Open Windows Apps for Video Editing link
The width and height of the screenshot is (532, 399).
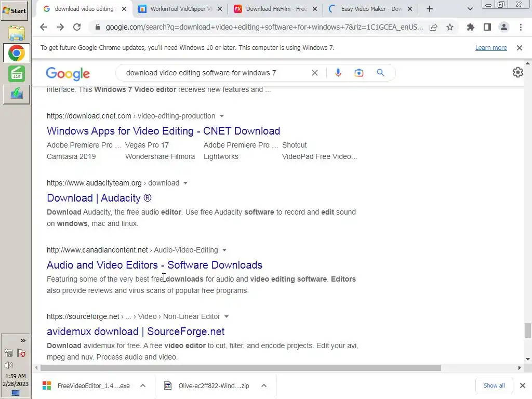[x=164, y=131]
